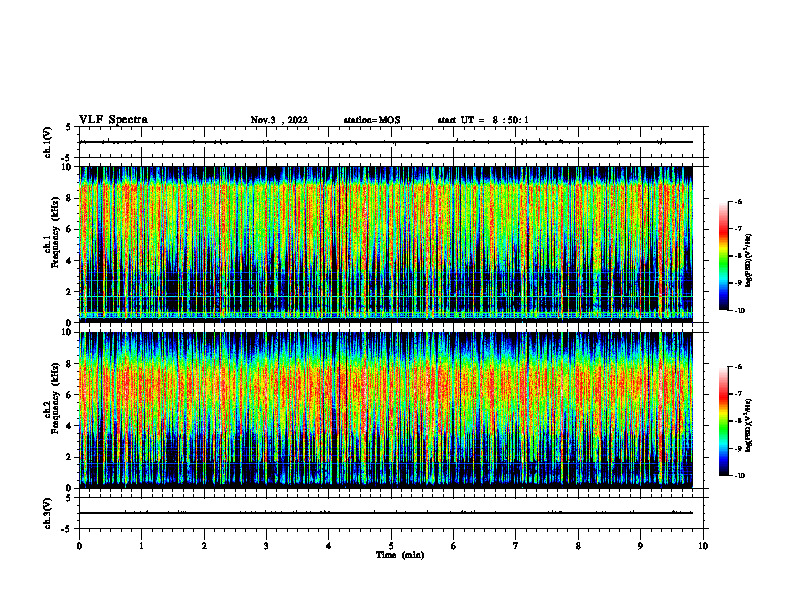Click the "-5" tick on ch.3(V) axis
Screen dimensions: 792x612
(67, 529)
